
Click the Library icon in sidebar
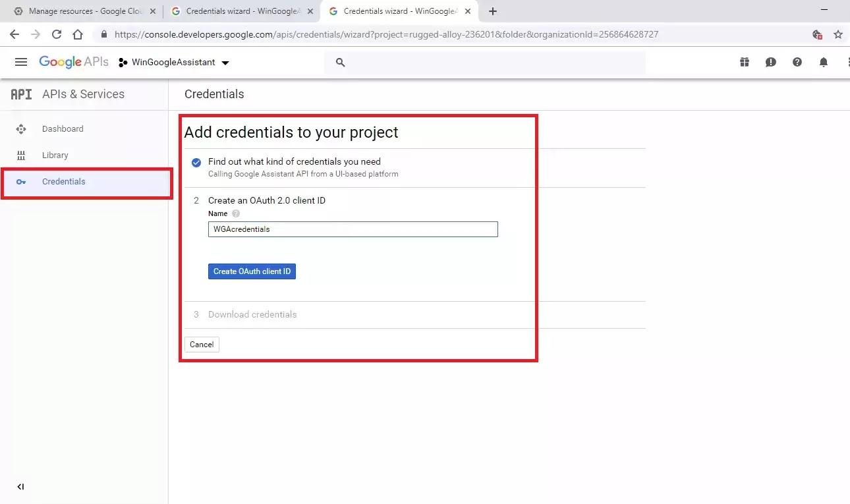click(20, 155)
